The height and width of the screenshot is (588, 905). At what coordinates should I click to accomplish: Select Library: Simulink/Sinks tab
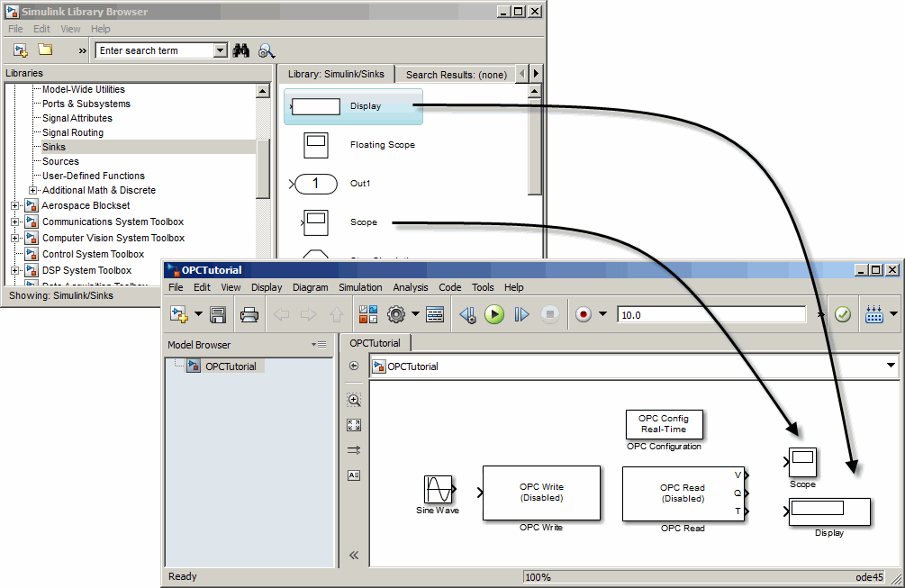(336, 74)
